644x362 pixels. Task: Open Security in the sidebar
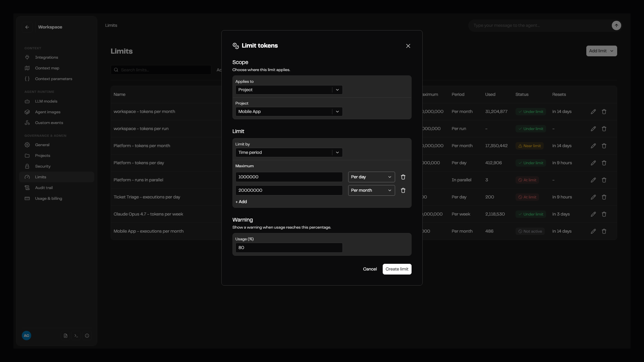(57, 166)
